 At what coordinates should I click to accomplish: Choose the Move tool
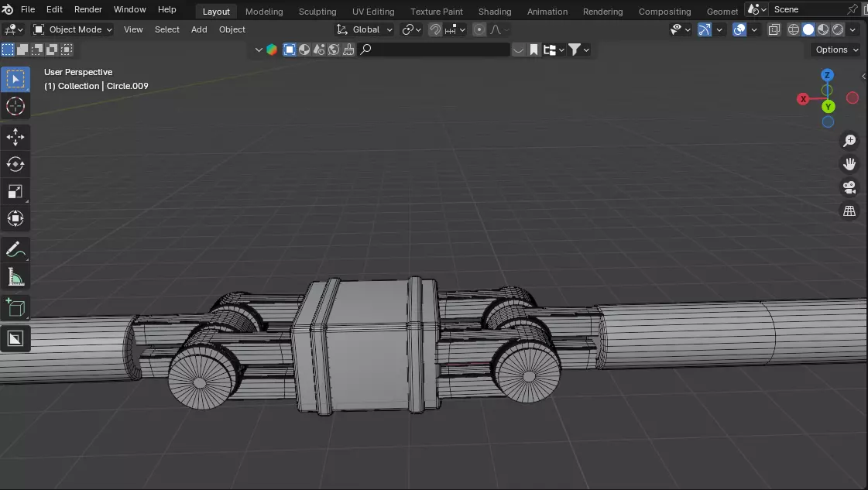point(15,137)
